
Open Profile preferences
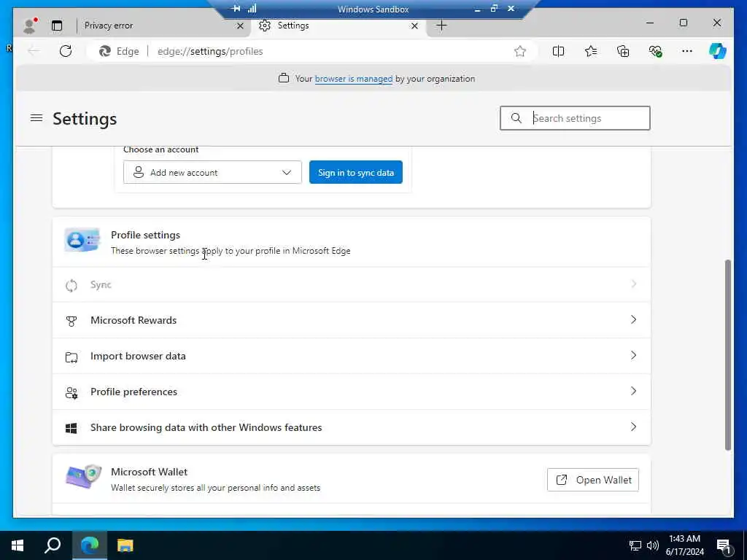click(352, 392)
